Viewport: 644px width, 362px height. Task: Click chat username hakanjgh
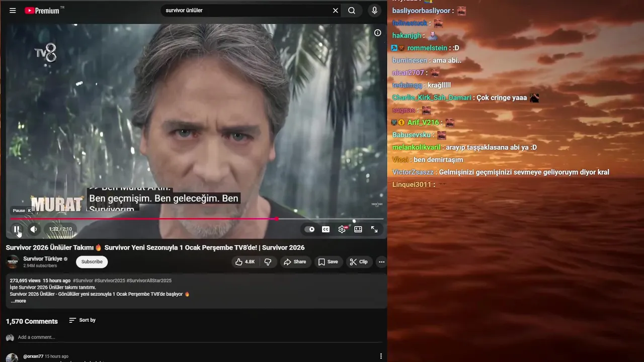[407, 36]
